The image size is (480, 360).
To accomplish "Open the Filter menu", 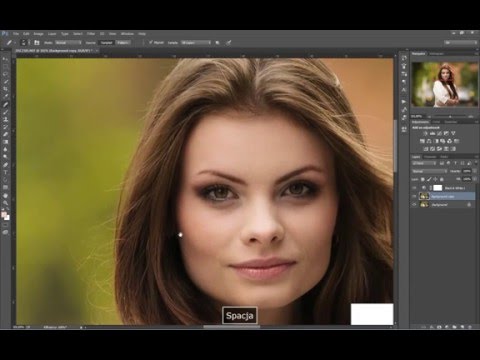I will point(91,34).
